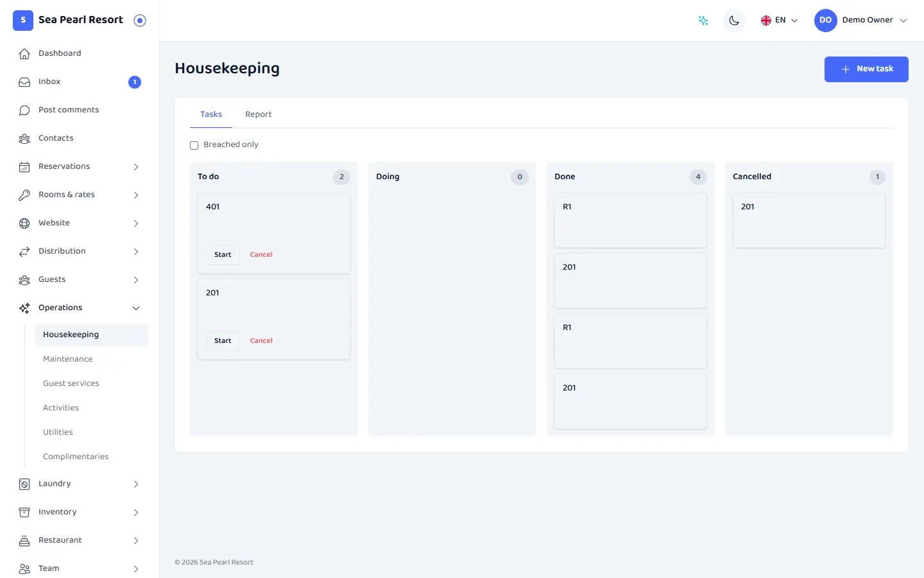This screenshot has width=924, height=578.
Task: Expand the Rooms & rates chevron
Action: [136, 195]
